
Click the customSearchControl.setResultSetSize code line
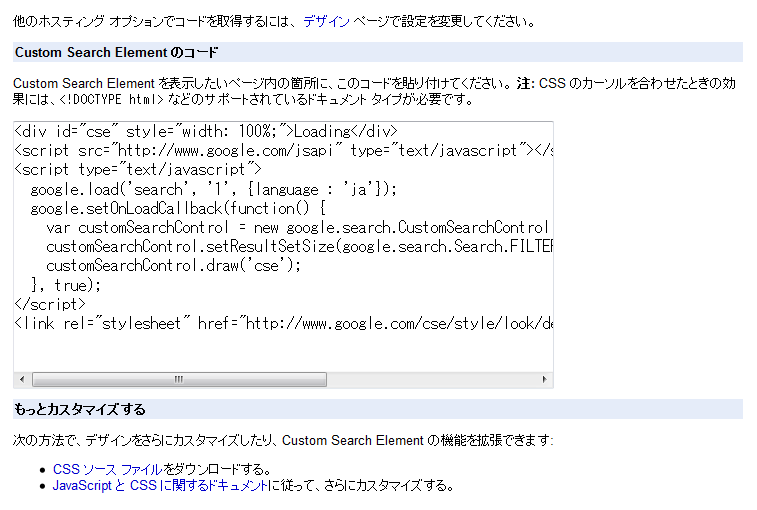click(299, 247)
